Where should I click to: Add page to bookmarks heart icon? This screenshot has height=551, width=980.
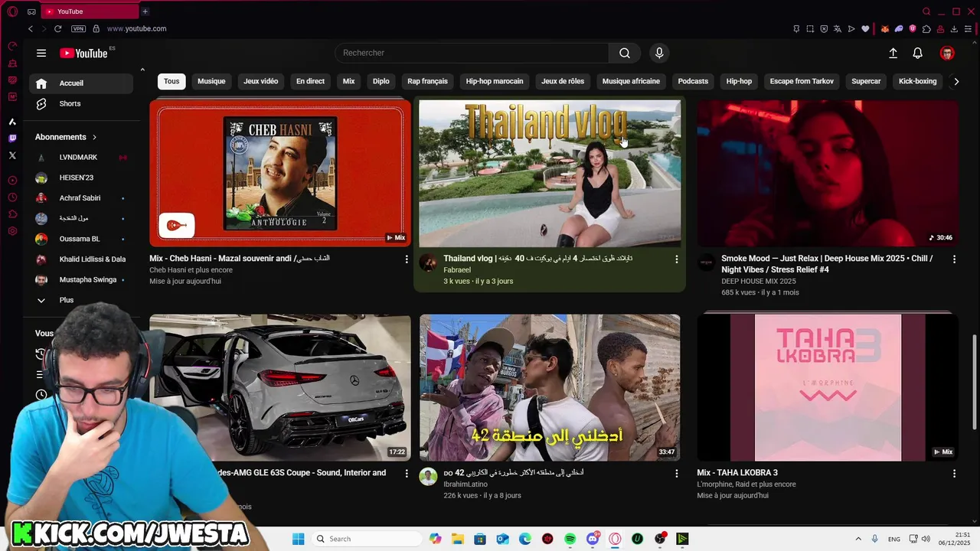point(865,29)
